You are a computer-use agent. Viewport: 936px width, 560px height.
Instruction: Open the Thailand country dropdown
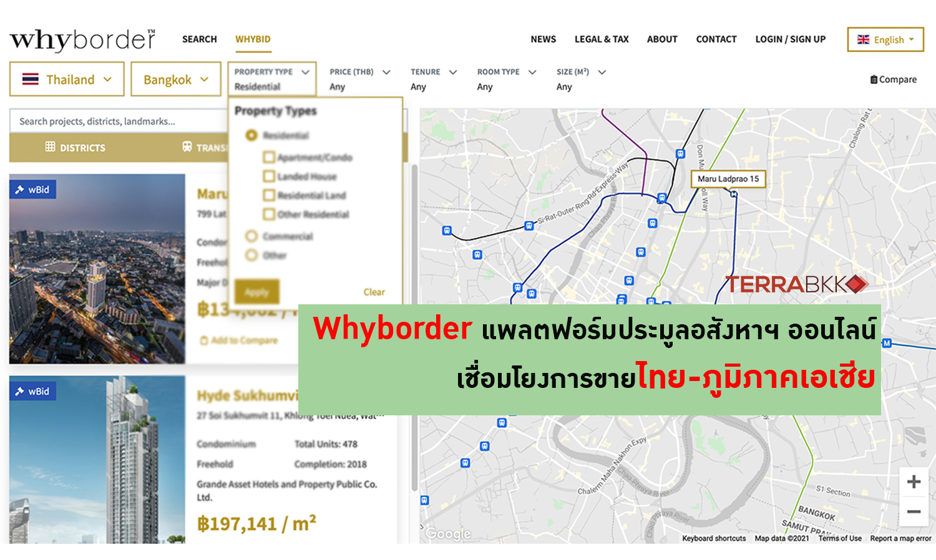[67, 79]
